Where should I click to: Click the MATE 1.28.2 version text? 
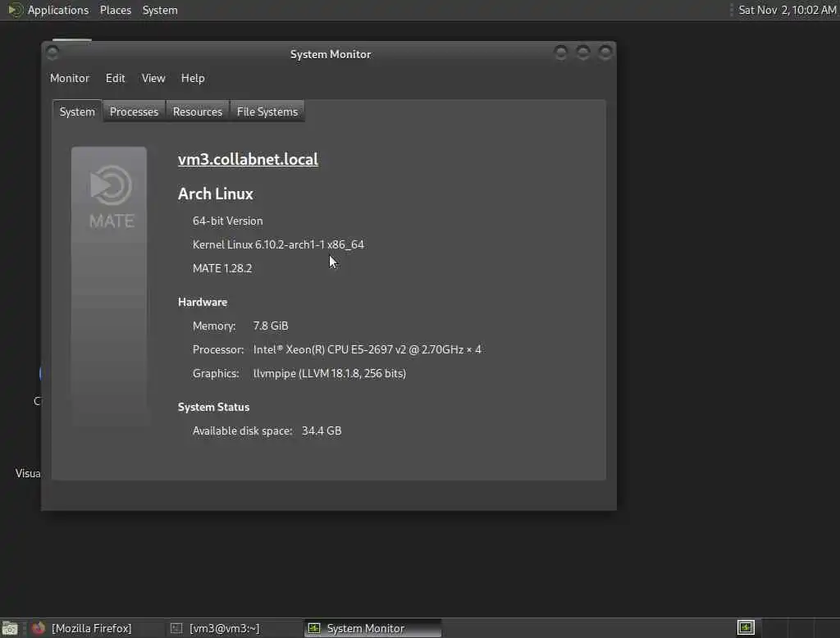[x=222, y=268]
